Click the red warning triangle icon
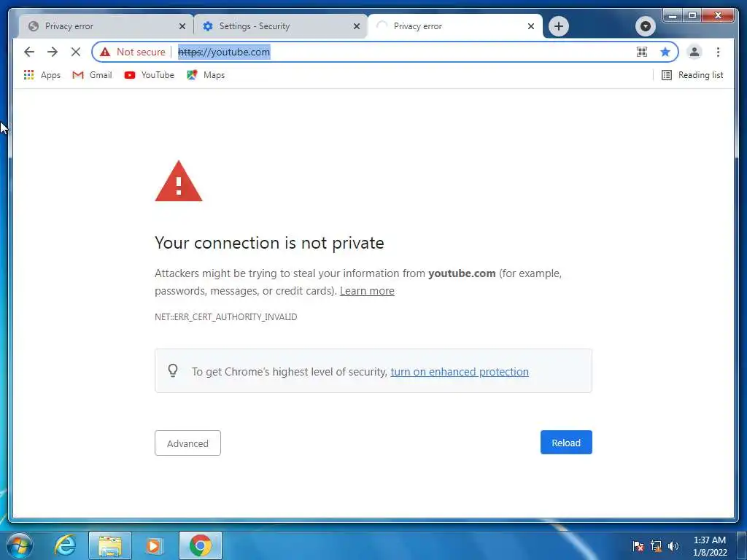Image resolution: width=747 pixels, height=560 pixels. (x=179, y=182)
